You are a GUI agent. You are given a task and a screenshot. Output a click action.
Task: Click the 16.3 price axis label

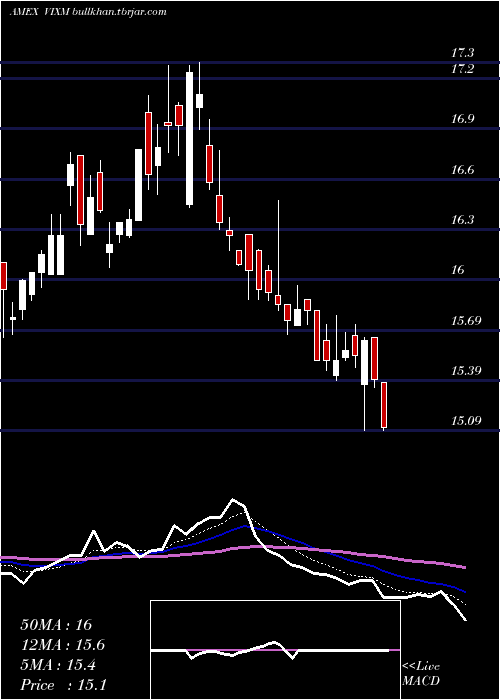pyautogui.click(x=462, y=220)
